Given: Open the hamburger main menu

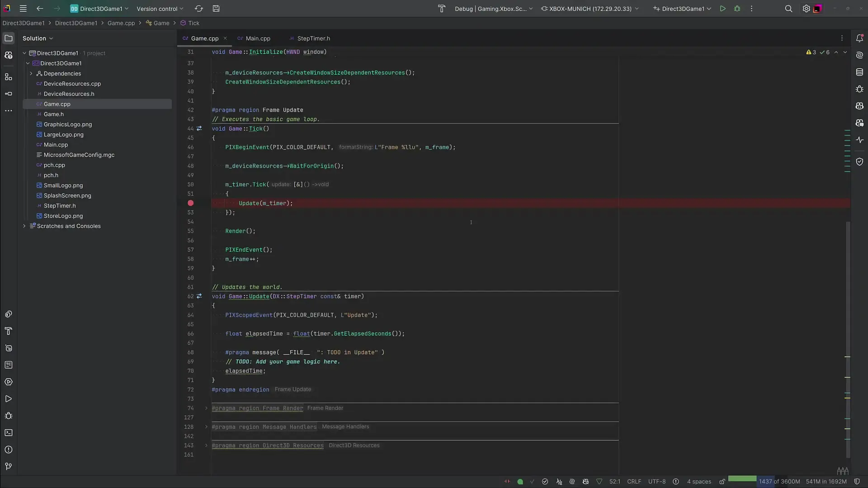Looking at the screenshot, I should 23,9.
